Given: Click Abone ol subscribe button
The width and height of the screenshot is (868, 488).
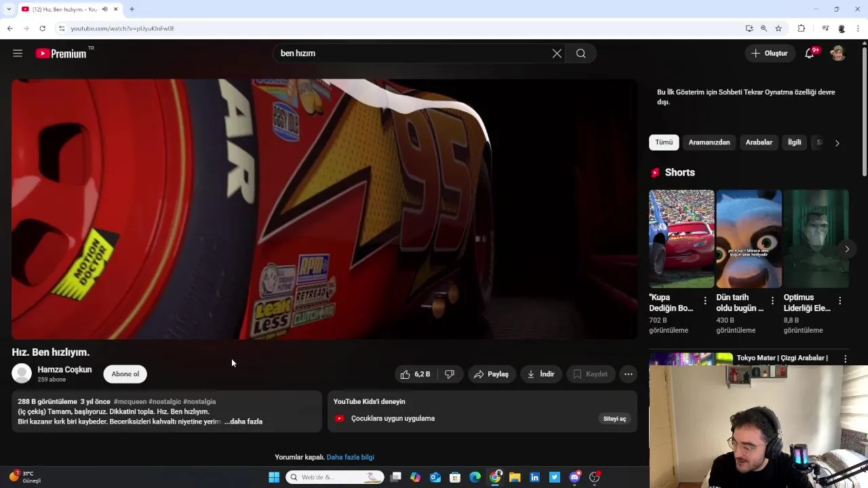Looking at the screenshot, I should coord(125,374).
